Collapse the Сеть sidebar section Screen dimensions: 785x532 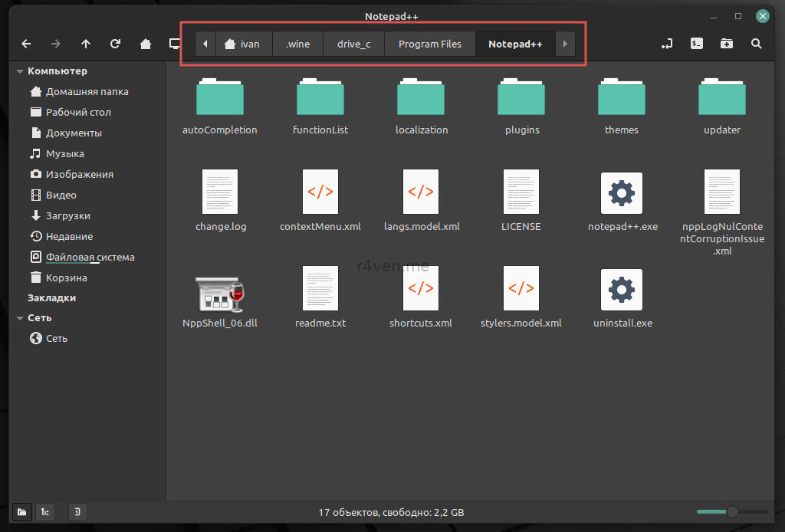pyautogui.click(x=20, y=318)
